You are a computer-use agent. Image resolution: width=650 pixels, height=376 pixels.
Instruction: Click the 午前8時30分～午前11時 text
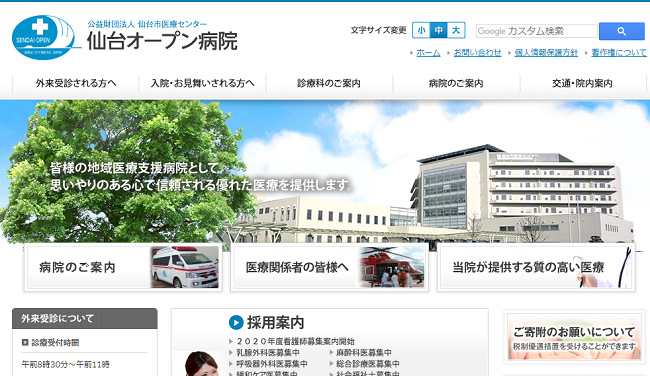tap(65, 364)
